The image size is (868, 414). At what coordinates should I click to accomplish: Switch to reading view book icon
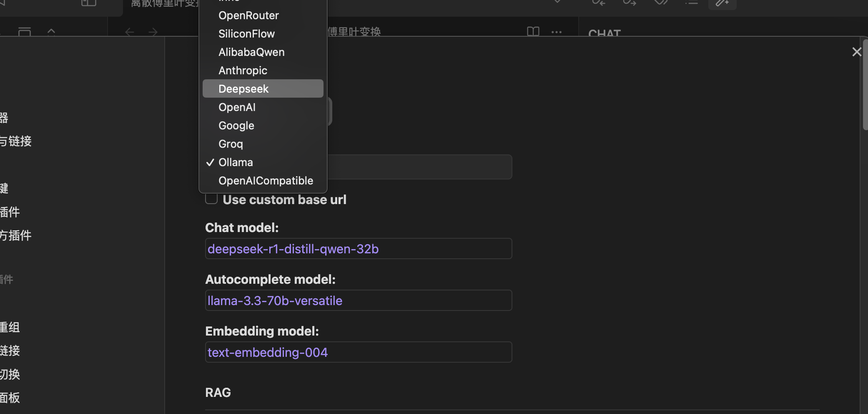(533, 31)
